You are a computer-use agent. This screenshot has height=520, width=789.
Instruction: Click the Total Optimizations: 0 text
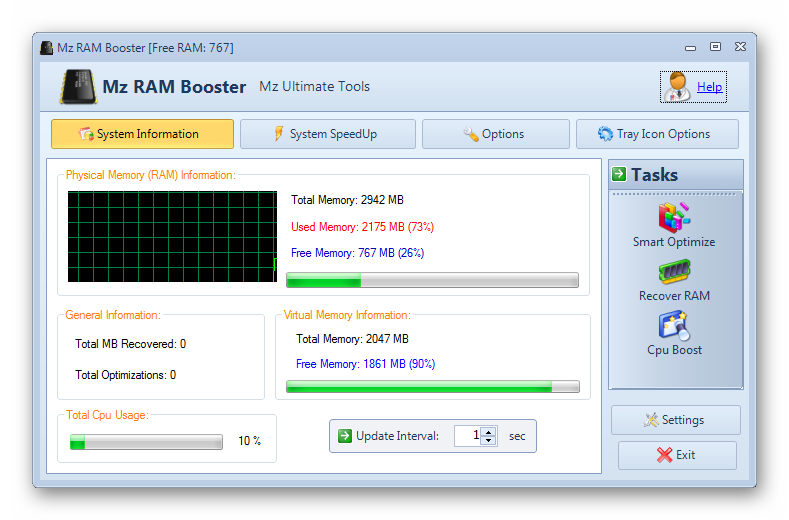point(125,375)
